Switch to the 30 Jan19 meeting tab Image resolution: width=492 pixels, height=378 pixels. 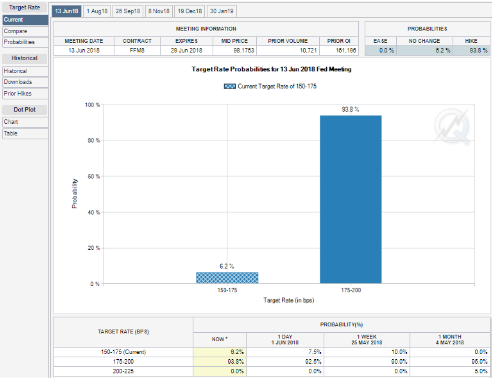222,11
